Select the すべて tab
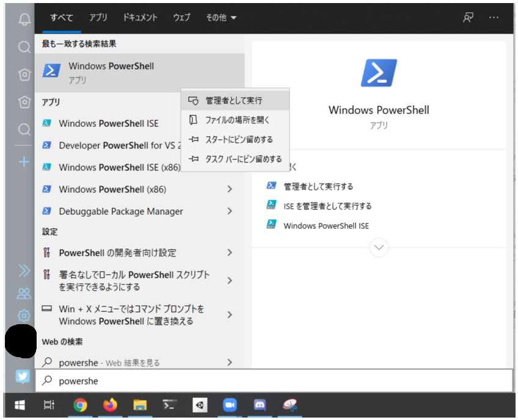The width and height of the screenshot is (518, 420). tap(62, 18)
